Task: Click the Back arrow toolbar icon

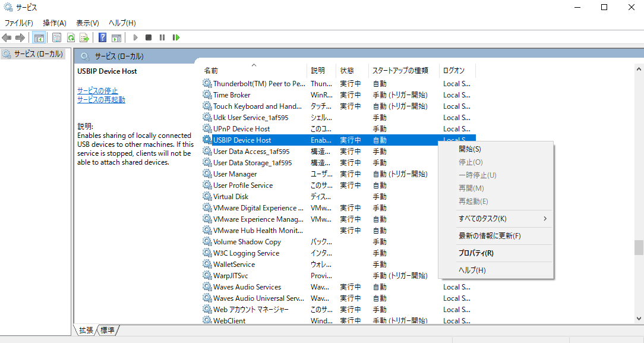Action: coord(7,38)
